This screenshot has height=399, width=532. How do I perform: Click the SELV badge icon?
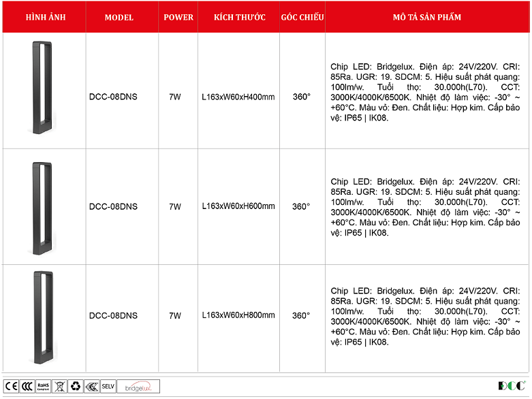[108, 386]
